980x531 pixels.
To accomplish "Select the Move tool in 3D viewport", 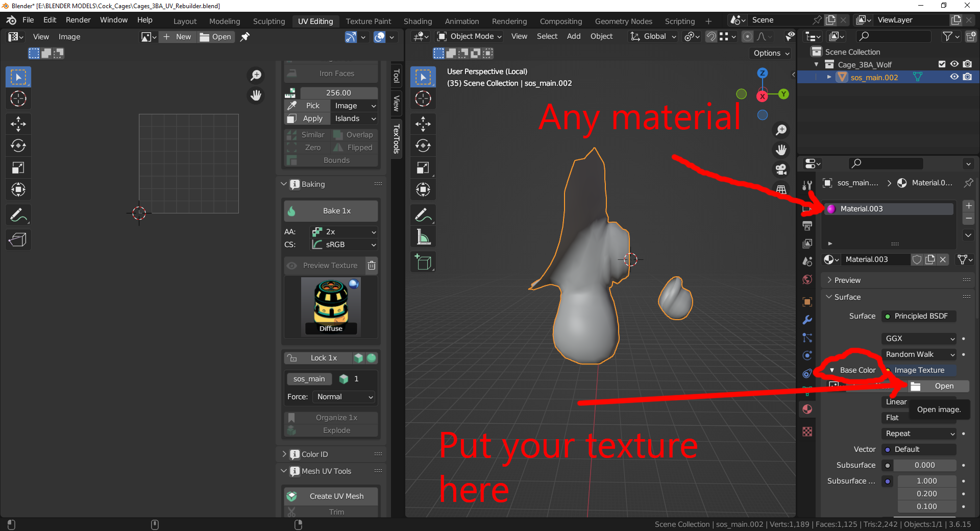I will (x=423, y=124).
